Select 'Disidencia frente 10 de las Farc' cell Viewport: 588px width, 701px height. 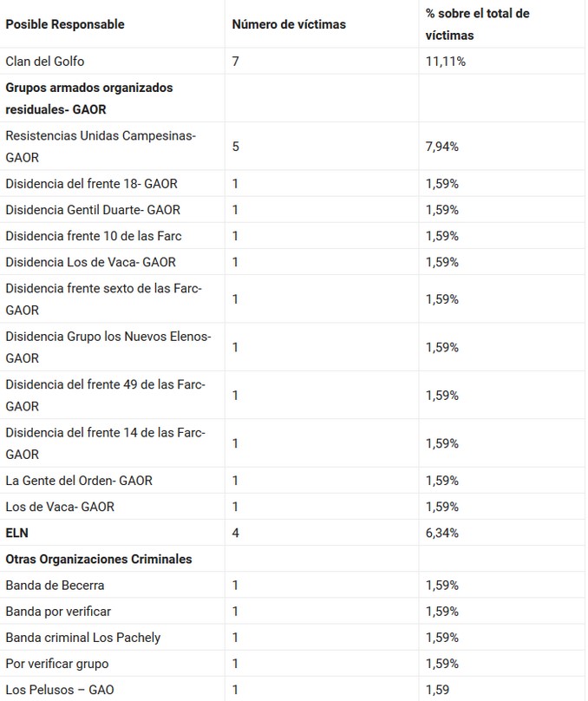point(94,236)
